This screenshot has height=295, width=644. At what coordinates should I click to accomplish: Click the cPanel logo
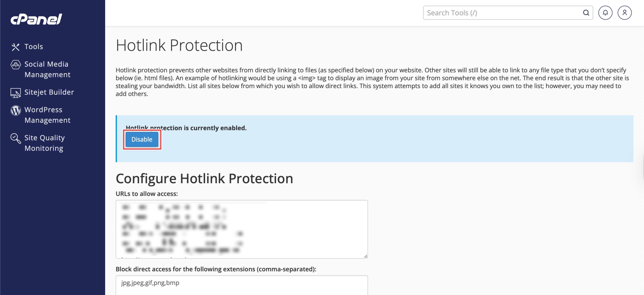36,19
